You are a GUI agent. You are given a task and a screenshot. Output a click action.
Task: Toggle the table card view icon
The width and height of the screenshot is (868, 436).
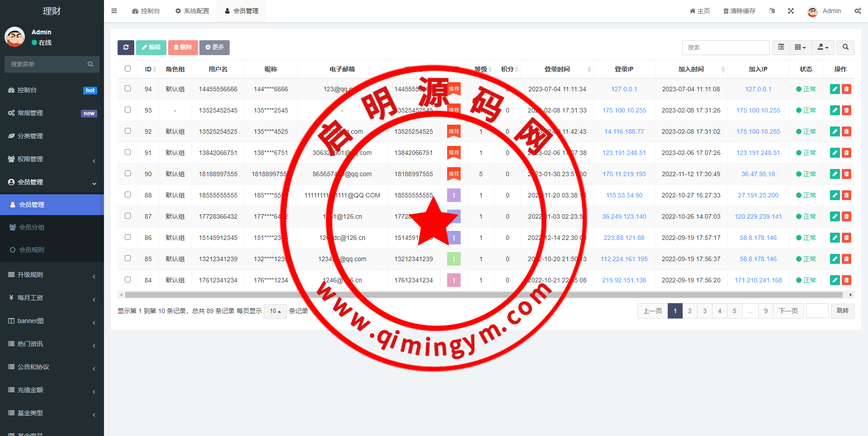coord(781,47)
